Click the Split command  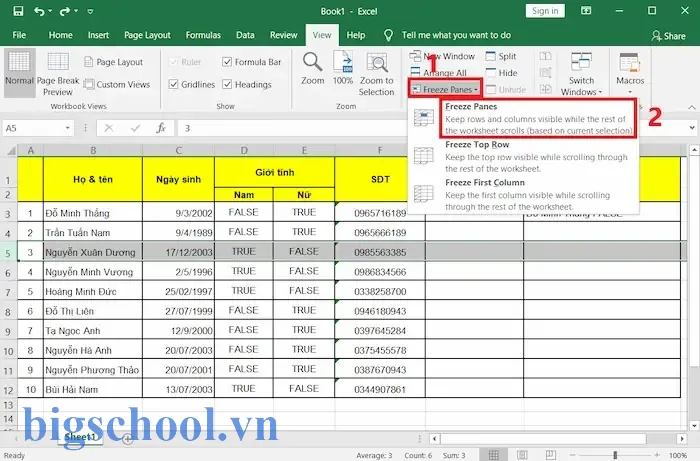coord(501,56)
